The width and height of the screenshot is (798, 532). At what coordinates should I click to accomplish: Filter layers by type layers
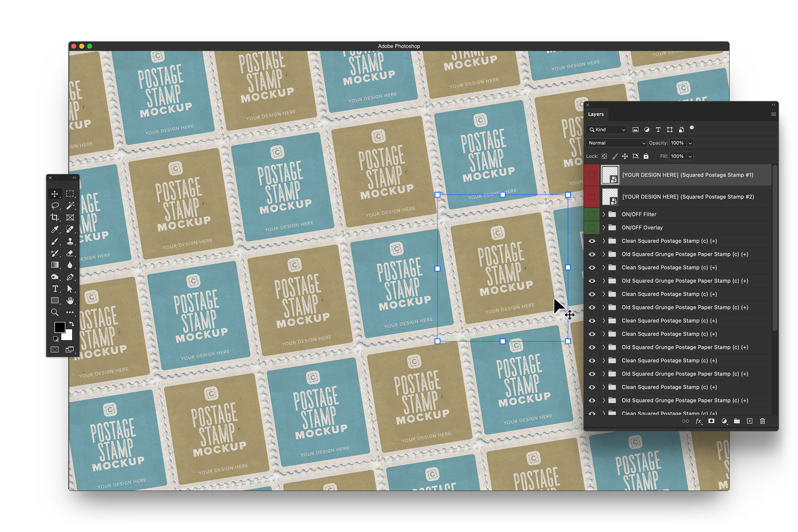click(x=658, y=130)
